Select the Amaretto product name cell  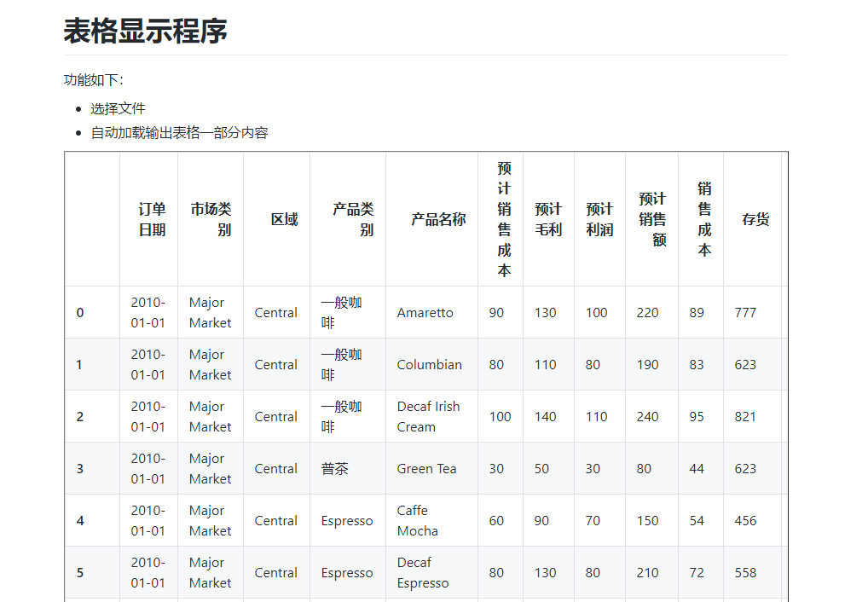point(425,313)
